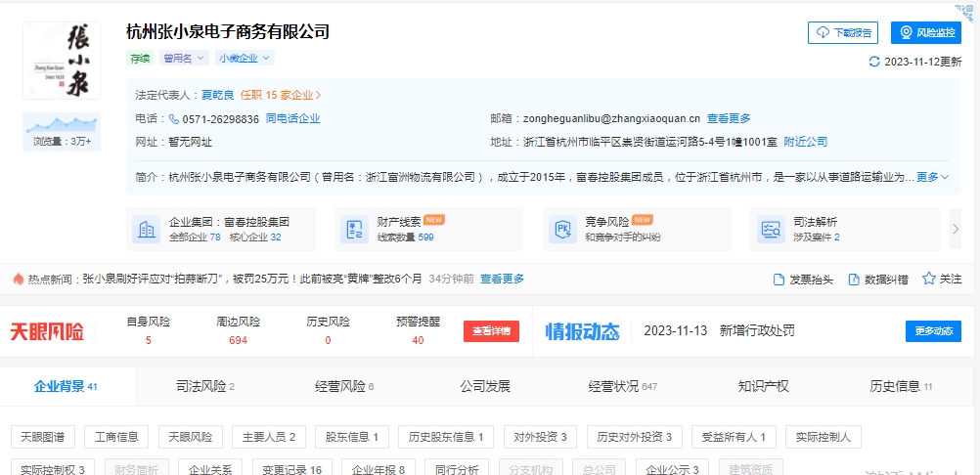Click the refresh icon beside 2023-11-12更新

tap(874, 62)
